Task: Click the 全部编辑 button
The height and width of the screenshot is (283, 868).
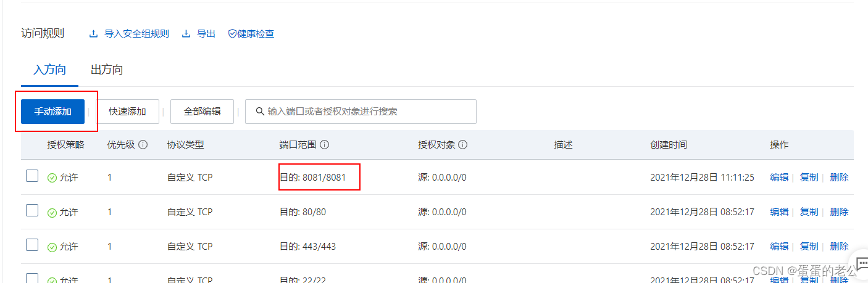Action: [x=202, y=112]
